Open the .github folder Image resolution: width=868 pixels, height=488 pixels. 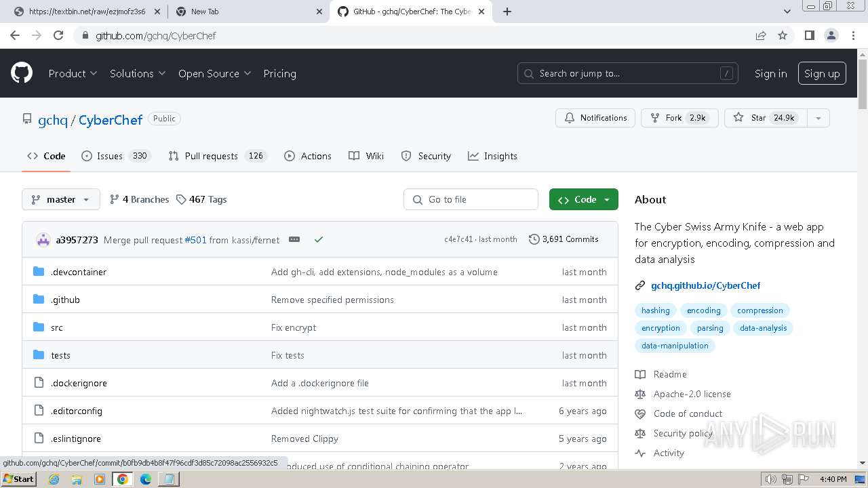[x=65, y=300]
